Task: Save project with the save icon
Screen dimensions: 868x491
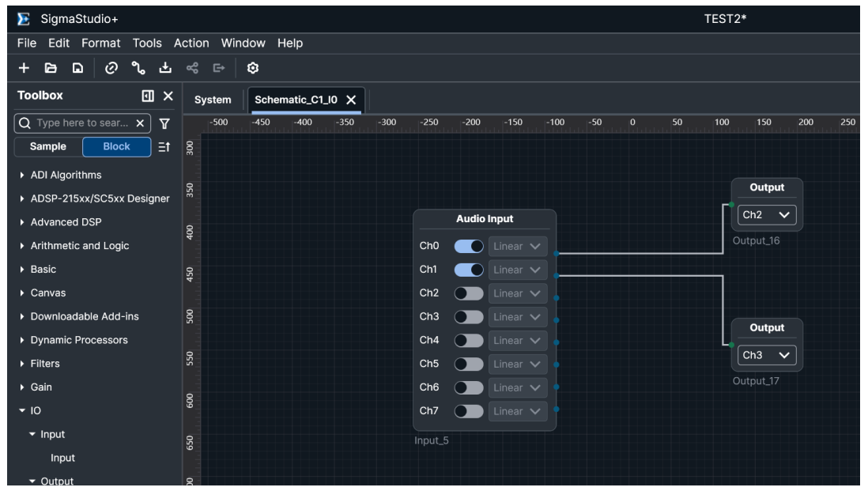Action: point(78,68)
